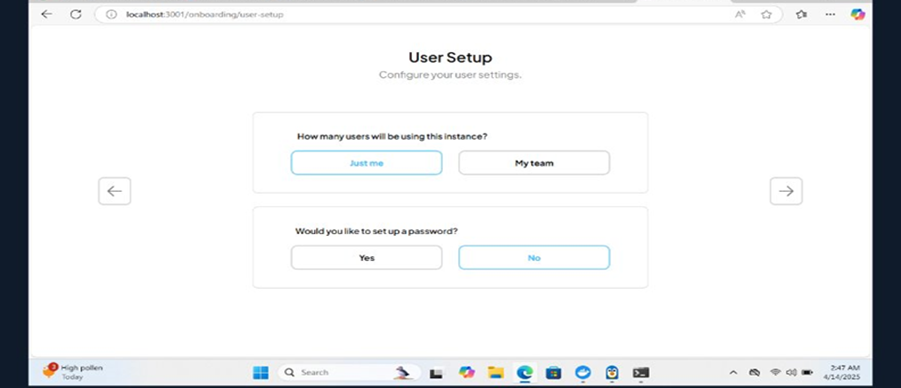
Task: Go to previous onboarding step arrow
Action: pos(114,191)
